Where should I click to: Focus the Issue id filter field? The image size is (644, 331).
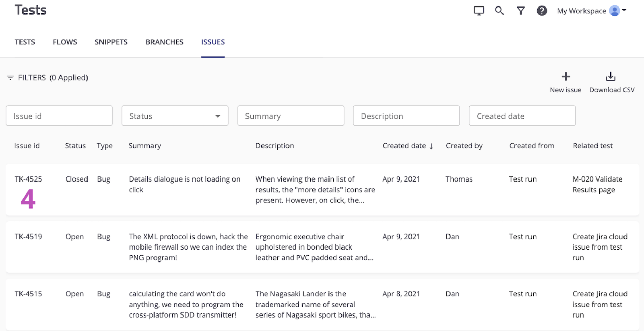click(x=59, y=116)
